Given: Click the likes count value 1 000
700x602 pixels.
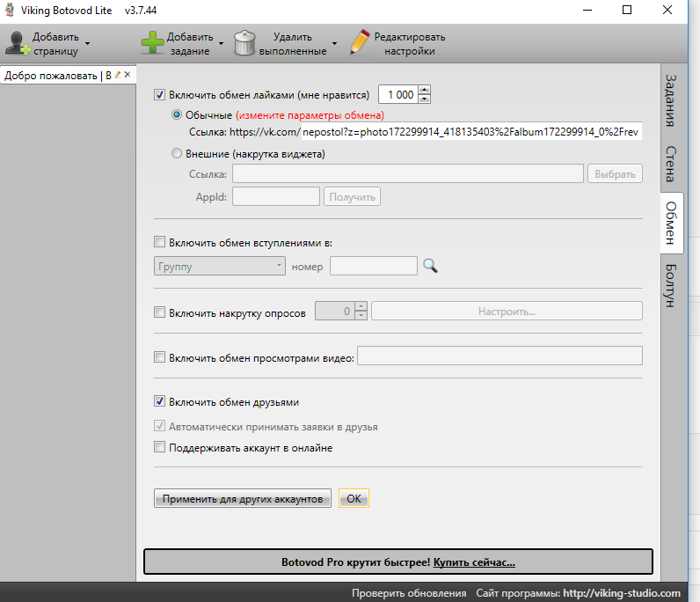Looking at the screenshot, I should pyautogui.click(x=400, y=95).
